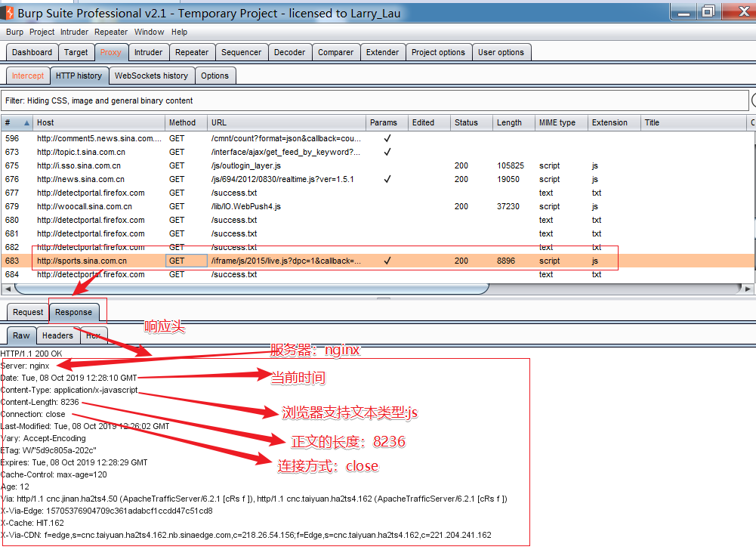Open the Intruder menu in menu bar
The image size is (756, 556).
(74, 32)
